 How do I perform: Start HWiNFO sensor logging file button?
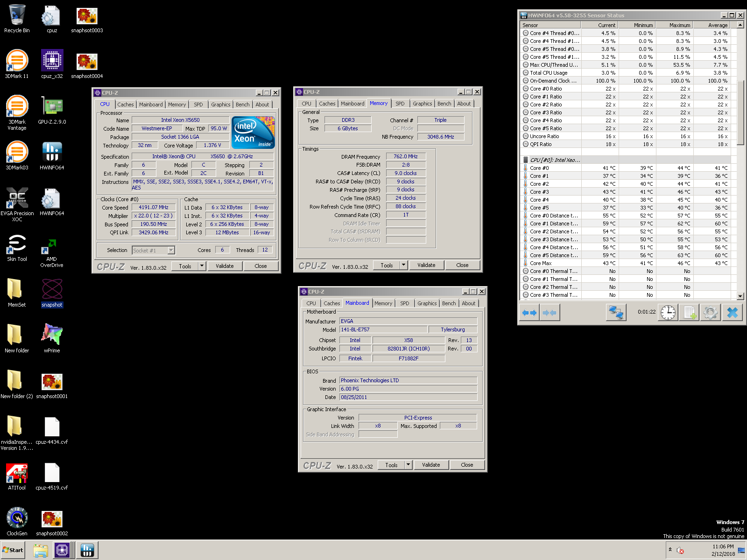tap(689, 313)
